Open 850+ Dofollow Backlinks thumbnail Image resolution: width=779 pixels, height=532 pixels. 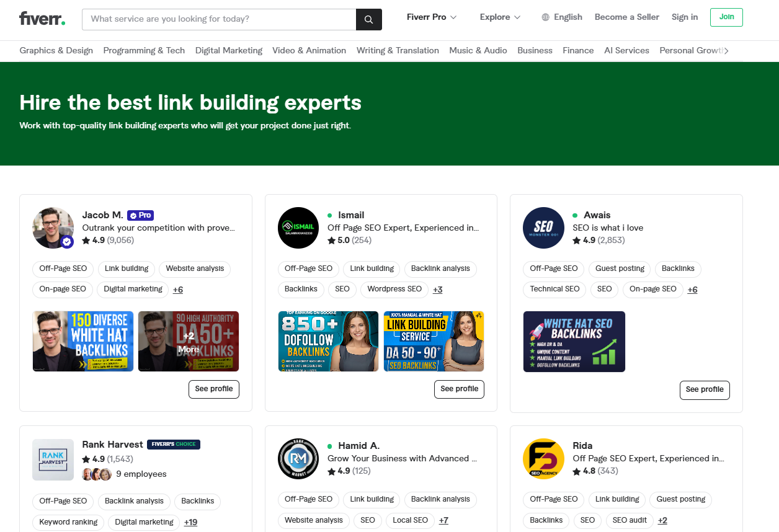[x=328, y=341]
